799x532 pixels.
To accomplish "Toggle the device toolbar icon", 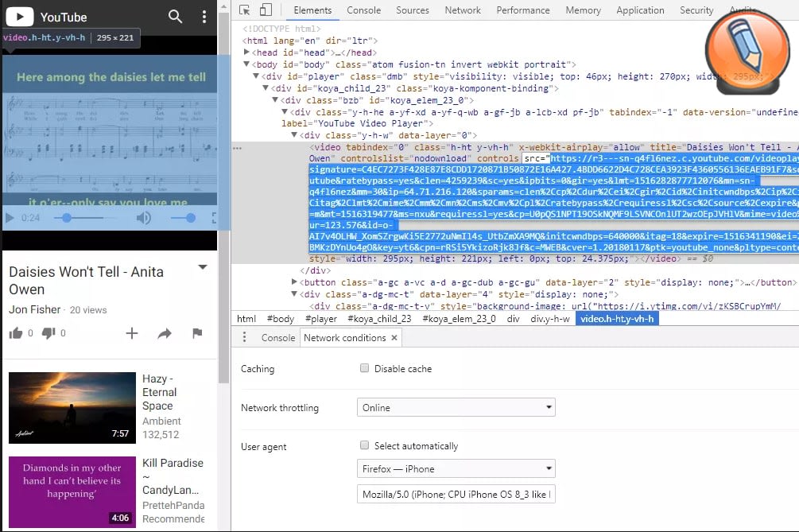I will [266, 8].
